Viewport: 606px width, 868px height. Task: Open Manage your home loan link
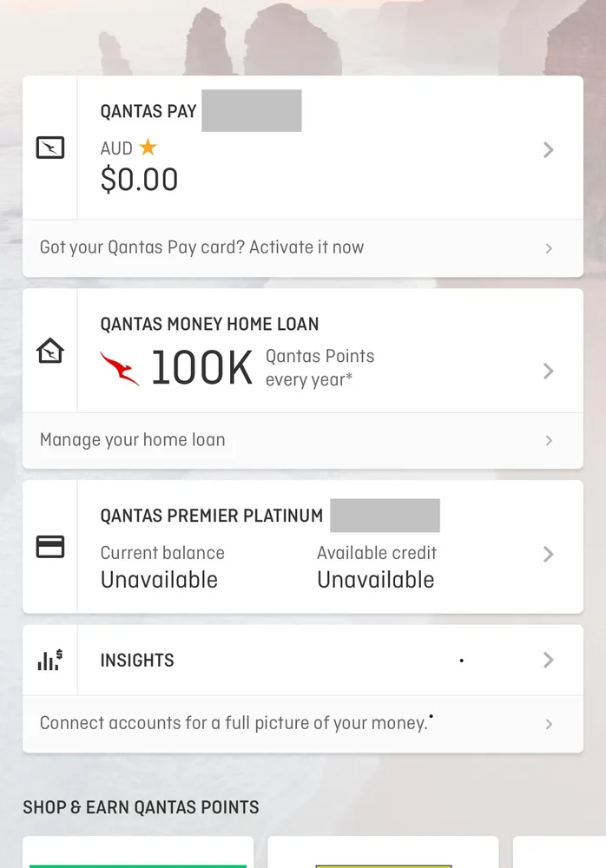click(x=132, y=440)
